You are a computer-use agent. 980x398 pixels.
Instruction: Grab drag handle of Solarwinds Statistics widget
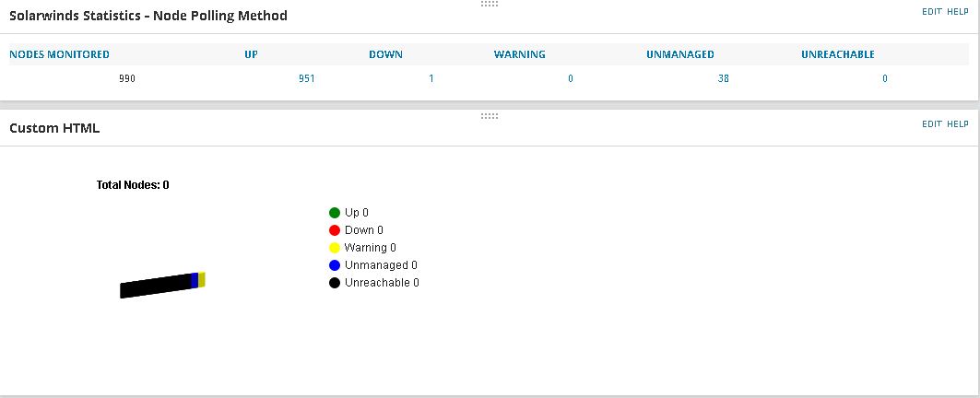pyautogui.click(x=490, y=4)
